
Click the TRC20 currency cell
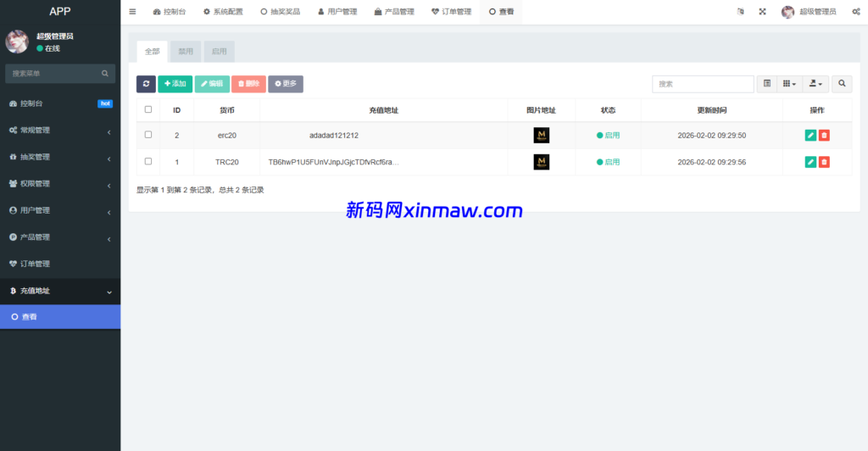coord(227,162)
